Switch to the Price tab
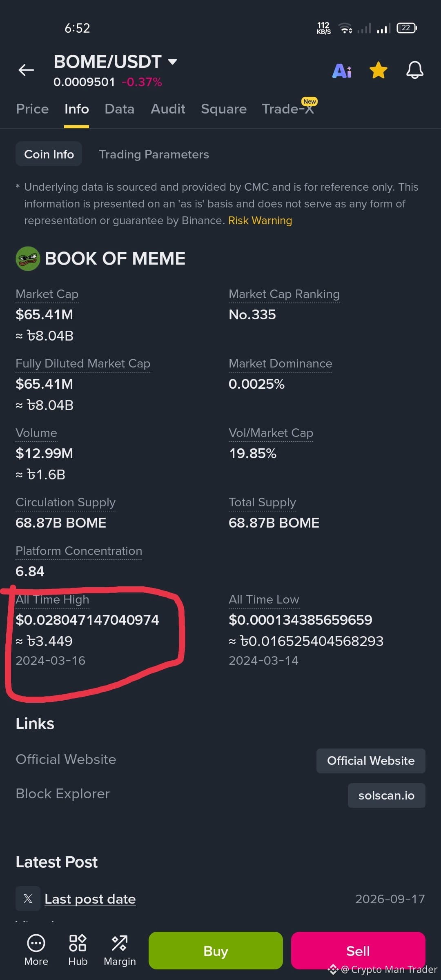 coord(32,109)
